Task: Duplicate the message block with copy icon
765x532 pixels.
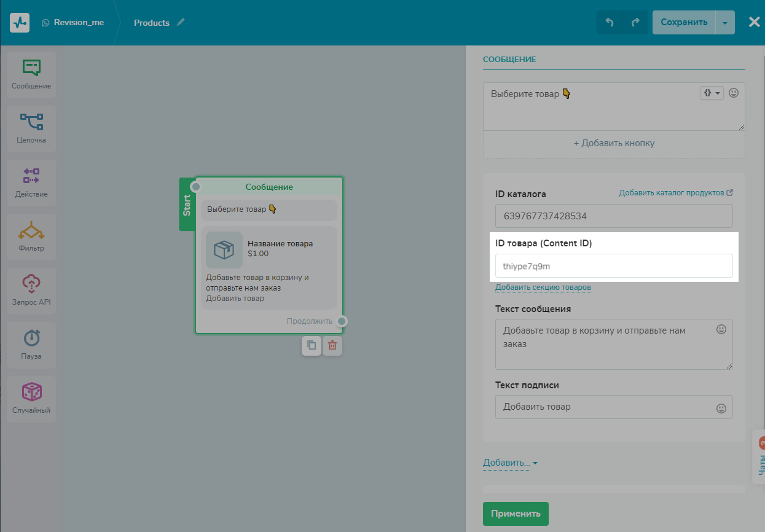Action: click(x=312, y=345)
